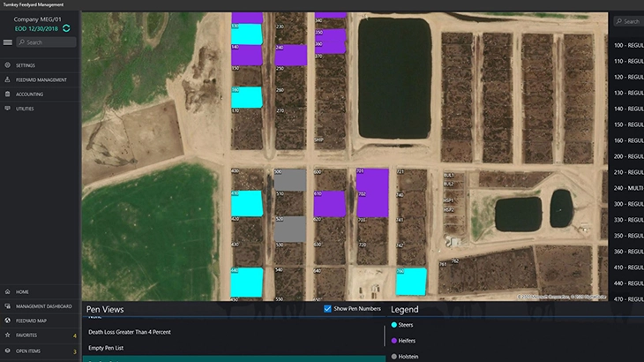Click the hamburger menu icon
Viewport: 644px width, 362px height.
(8, 41)
